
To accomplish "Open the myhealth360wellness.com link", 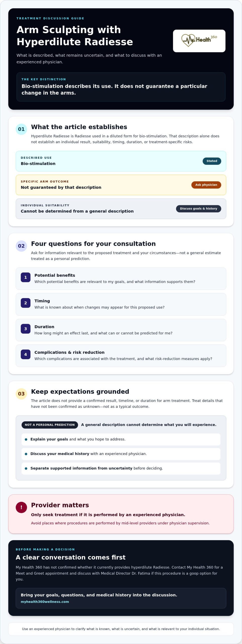I will coord(45,602).
